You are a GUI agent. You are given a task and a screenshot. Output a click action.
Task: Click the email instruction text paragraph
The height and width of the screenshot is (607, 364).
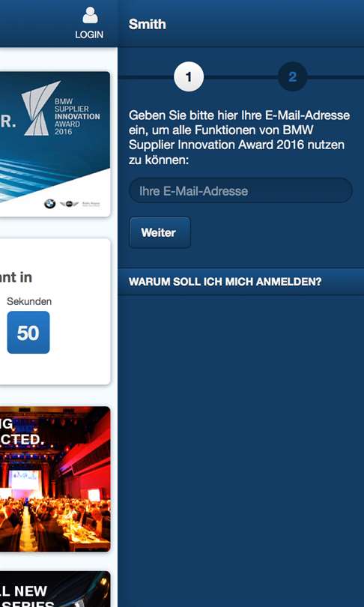pyautogui.click(x=240, y=137)
